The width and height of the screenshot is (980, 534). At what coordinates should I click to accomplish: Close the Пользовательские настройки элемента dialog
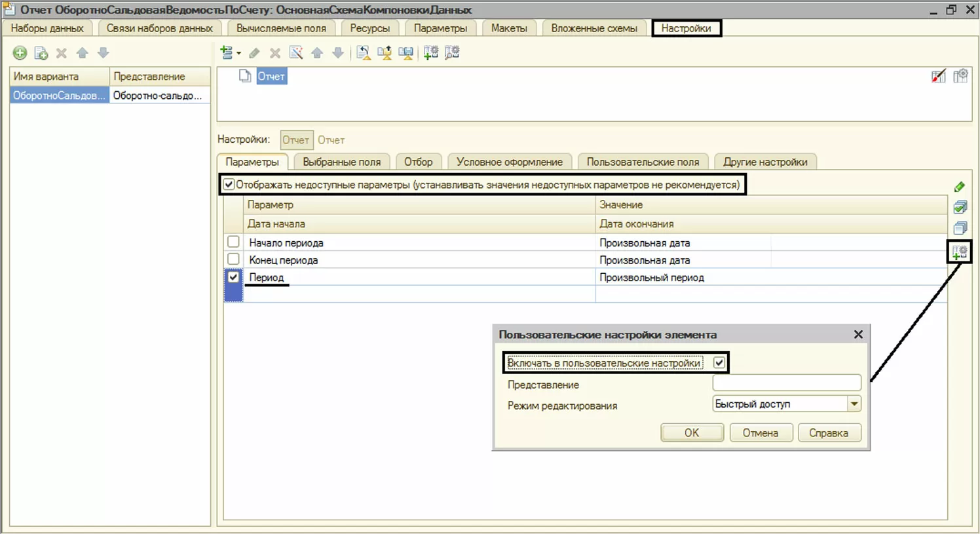(x=858, y=335)
